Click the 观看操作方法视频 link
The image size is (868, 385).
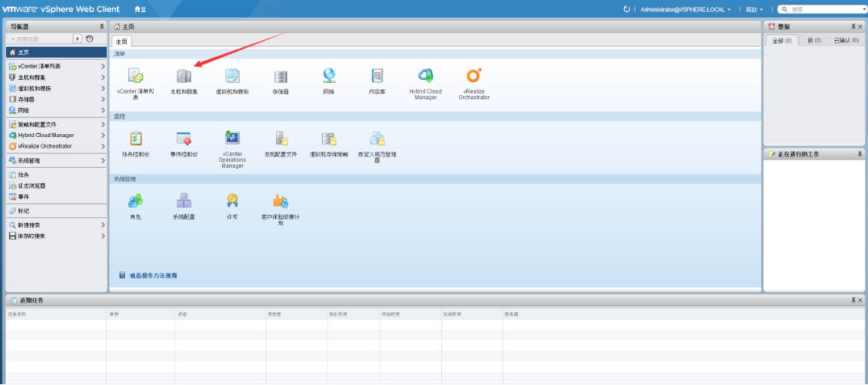point(153,276)
